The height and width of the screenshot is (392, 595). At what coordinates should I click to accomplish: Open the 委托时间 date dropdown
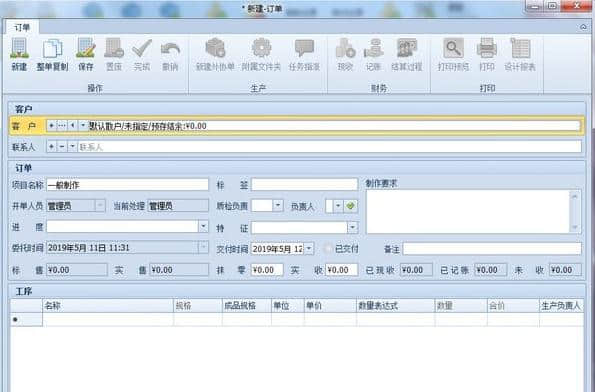(x=203, y=248)
